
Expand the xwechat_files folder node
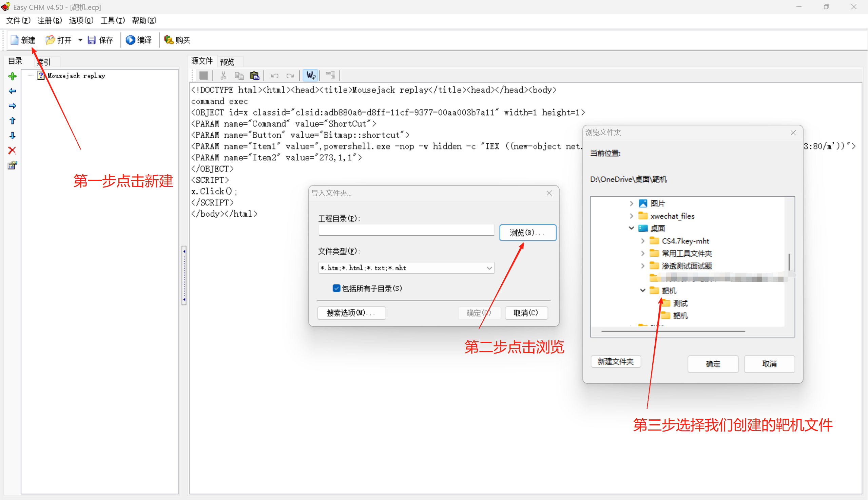point(631,216)
